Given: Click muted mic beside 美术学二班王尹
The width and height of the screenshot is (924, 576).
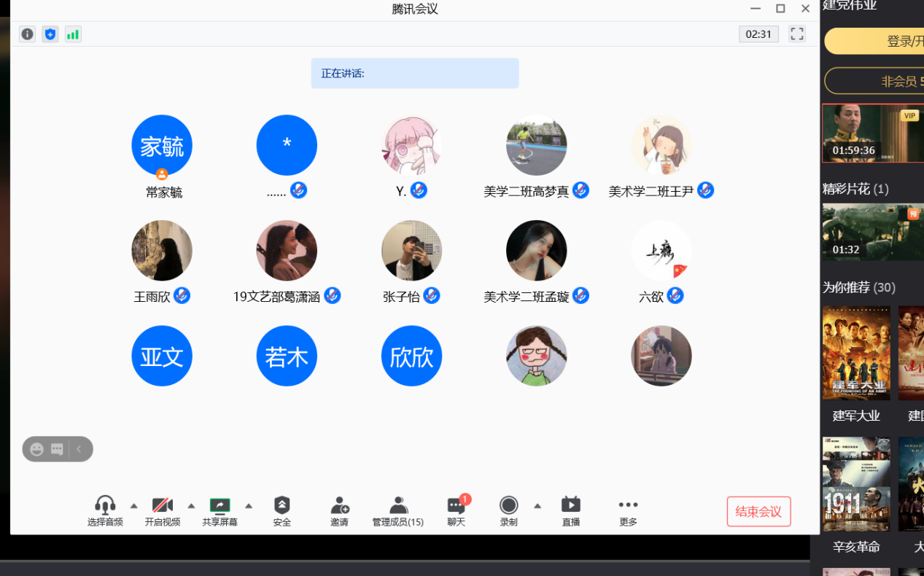Looking at the screenshot, I should [x=705, y=190].
